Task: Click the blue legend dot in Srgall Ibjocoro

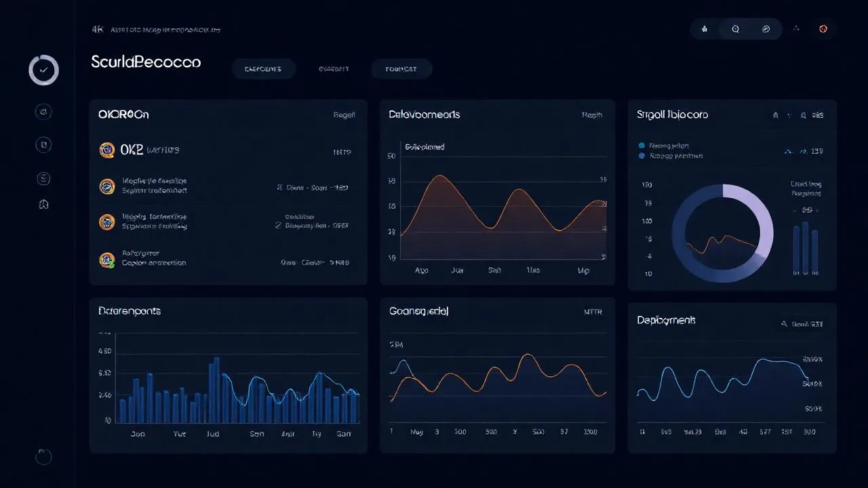Action: click(642, 156)
